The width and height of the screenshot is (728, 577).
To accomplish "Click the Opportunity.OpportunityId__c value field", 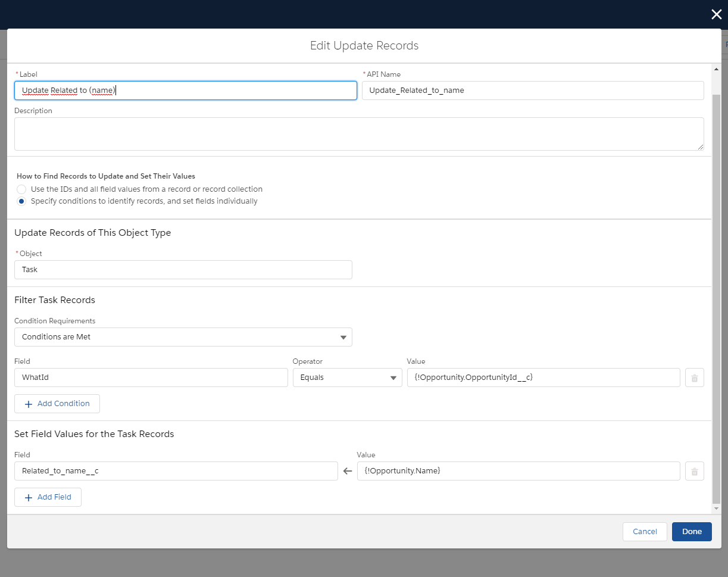I will point(543,378).
